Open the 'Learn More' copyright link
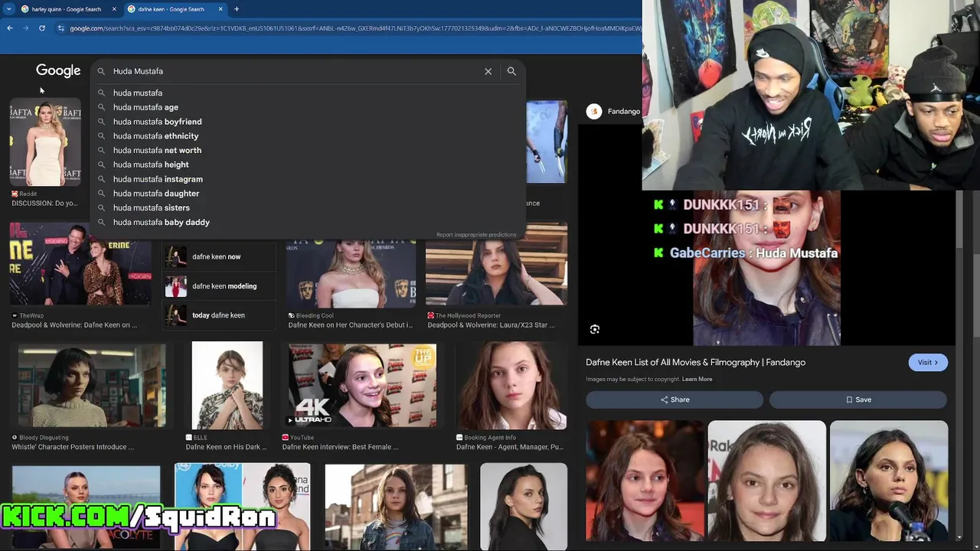 point(697,380)
